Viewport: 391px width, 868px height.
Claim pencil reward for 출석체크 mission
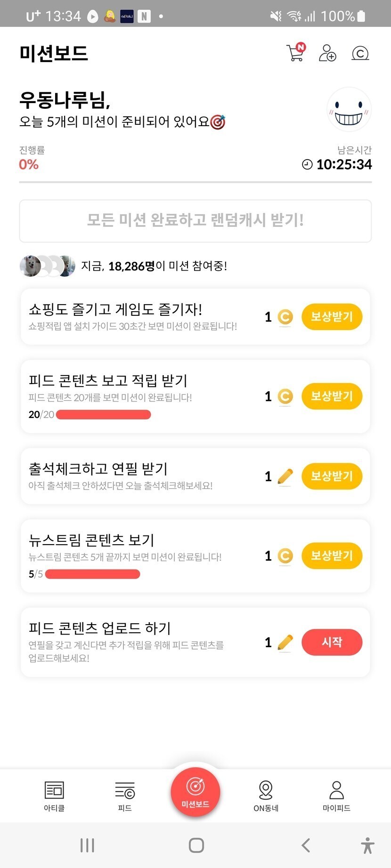[332, 476]
